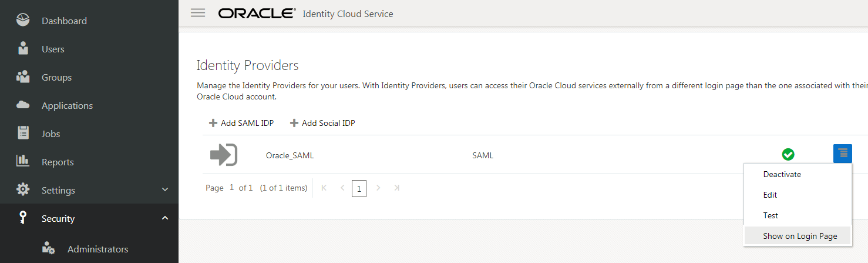Toggle the hamburger navigation menu
The image size is (868, 263).
198,13
